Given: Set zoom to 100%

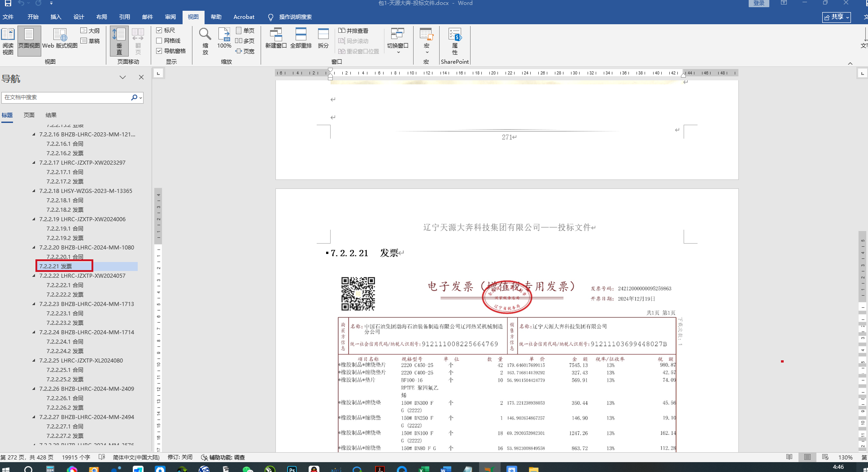Looking at the screenshot, I should coord(224,39).
